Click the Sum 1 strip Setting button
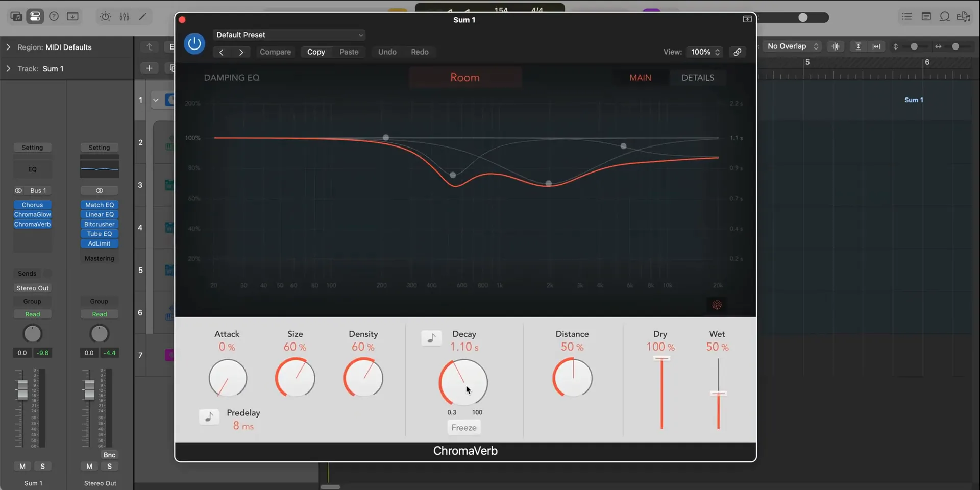 tap(32, 148)
